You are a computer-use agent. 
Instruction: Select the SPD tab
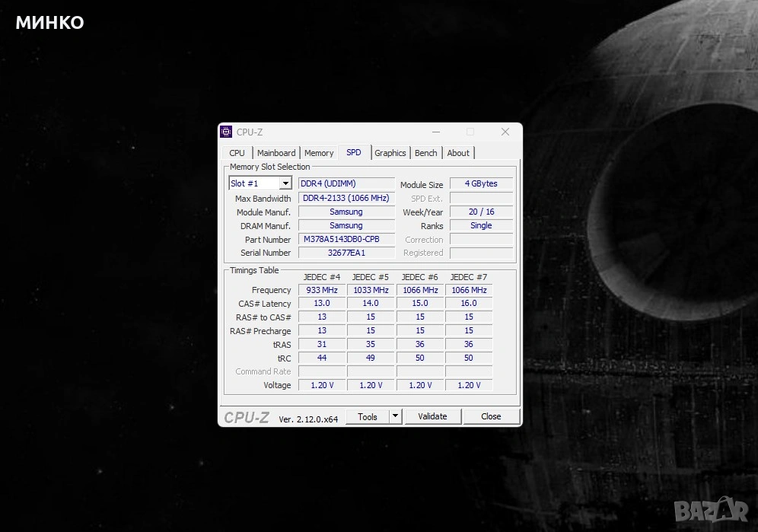pos(354,153)
